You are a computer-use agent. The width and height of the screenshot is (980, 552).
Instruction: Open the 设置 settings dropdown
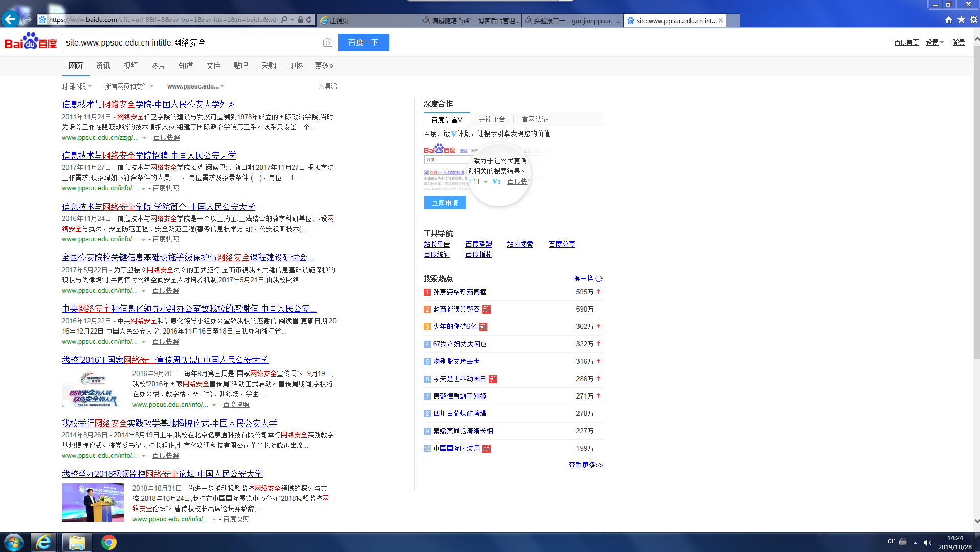click(x=934, y=42)
